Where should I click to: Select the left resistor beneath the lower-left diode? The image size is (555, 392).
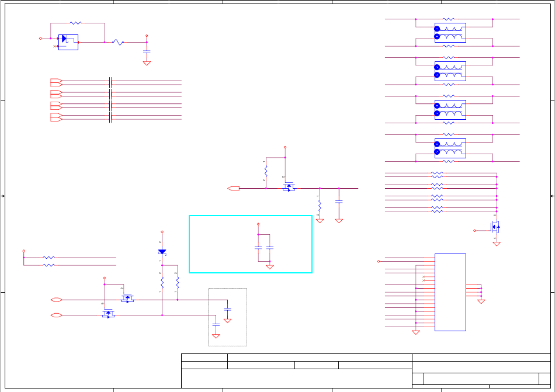point(162,282)
